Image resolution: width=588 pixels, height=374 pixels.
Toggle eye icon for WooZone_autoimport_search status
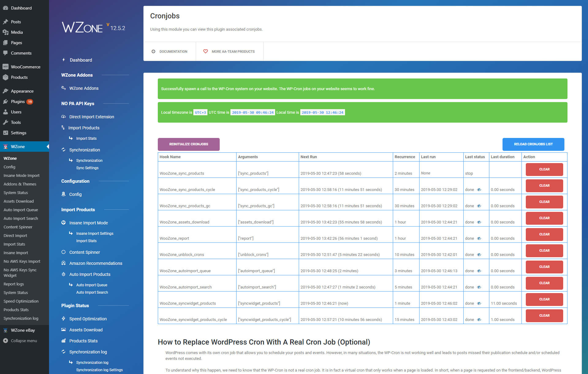479,287
